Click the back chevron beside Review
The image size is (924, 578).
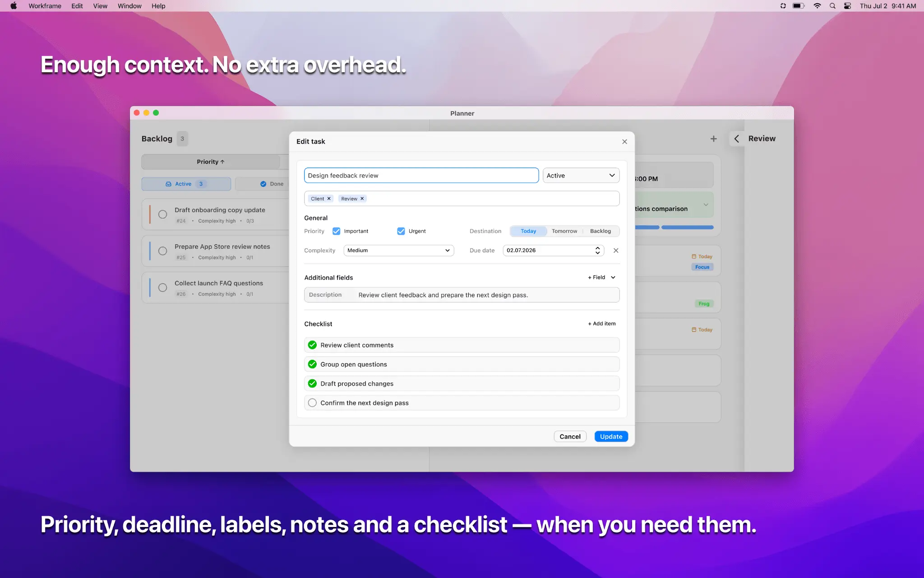[x=737, y=139]
